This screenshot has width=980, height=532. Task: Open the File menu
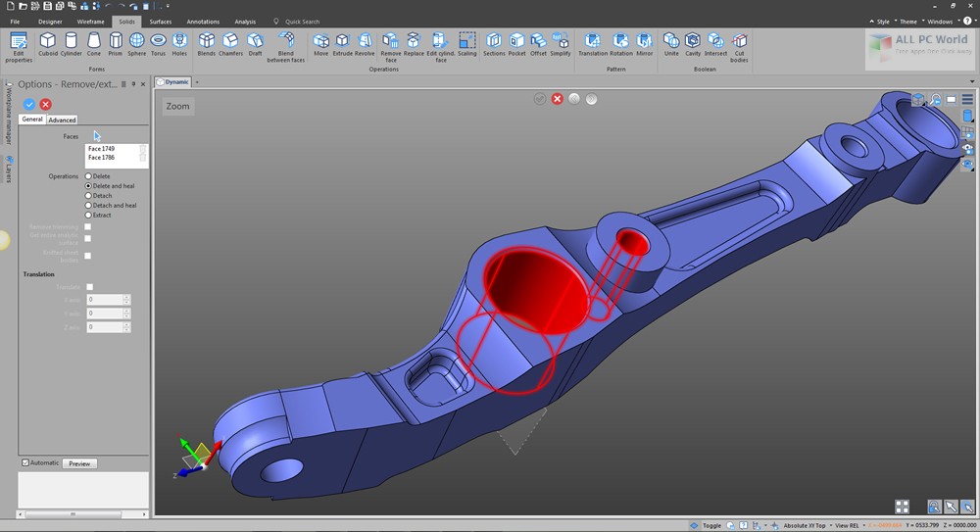(15, 22)
